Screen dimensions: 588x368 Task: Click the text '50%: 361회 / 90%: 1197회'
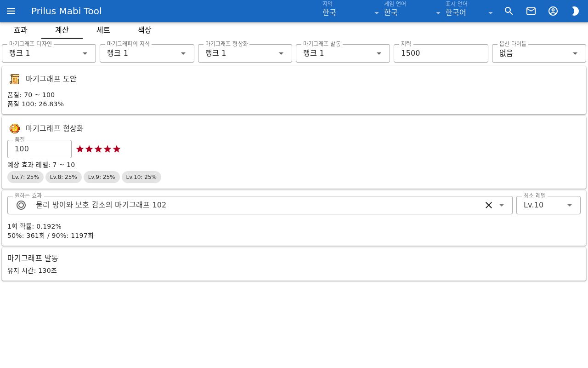coord(51,236)
